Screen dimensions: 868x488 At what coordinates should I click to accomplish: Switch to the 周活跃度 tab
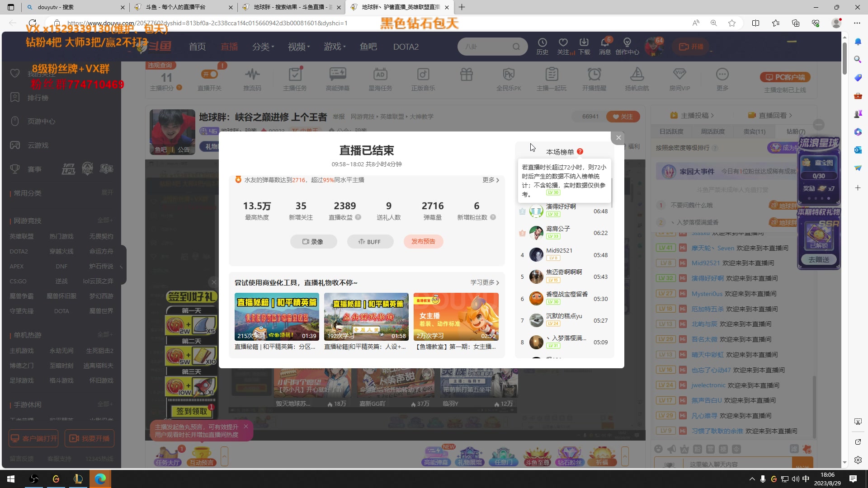pos(712,131)
